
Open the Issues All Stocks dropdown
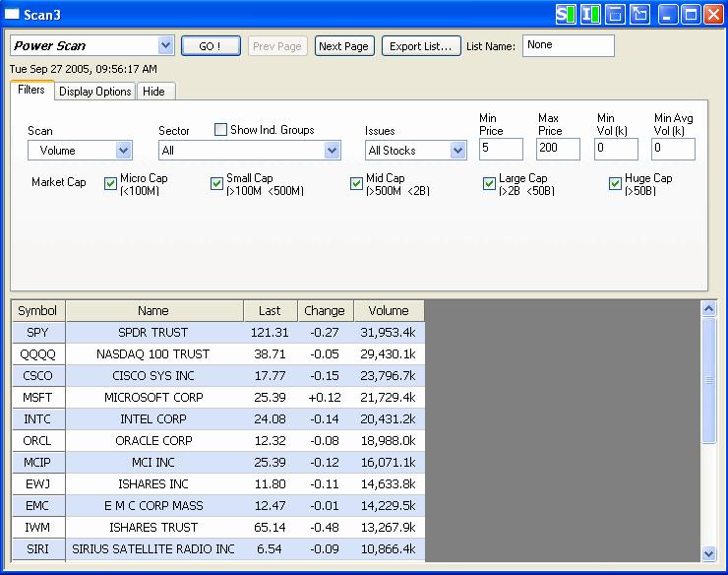pyautogui.click(x=457, y=151)
